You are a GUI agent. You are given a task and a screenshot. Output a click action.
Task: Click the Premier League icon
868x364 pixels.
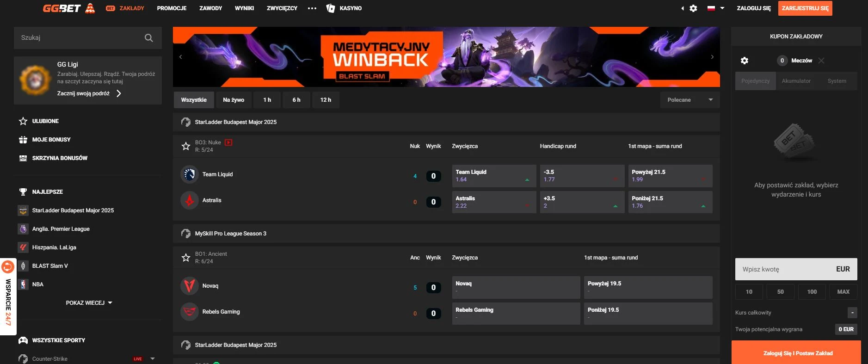click(23, 229)
